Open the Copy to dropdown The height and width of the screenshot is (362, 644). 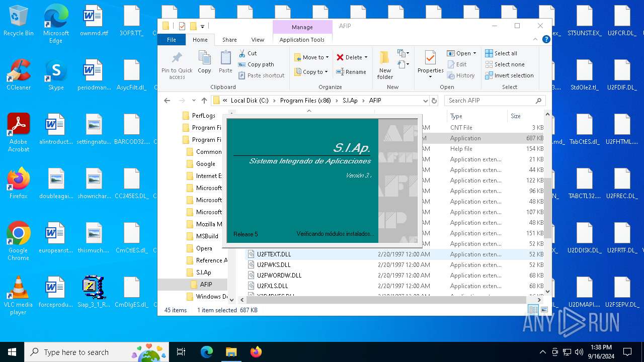click(311, 72)
